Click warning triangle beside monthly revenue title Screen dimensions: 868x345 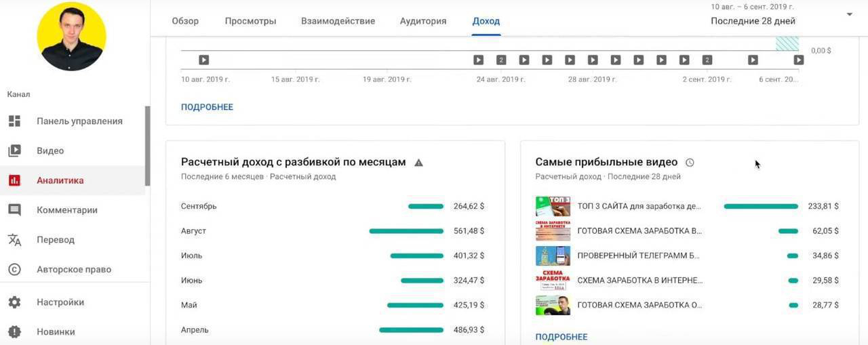point(418,163)
